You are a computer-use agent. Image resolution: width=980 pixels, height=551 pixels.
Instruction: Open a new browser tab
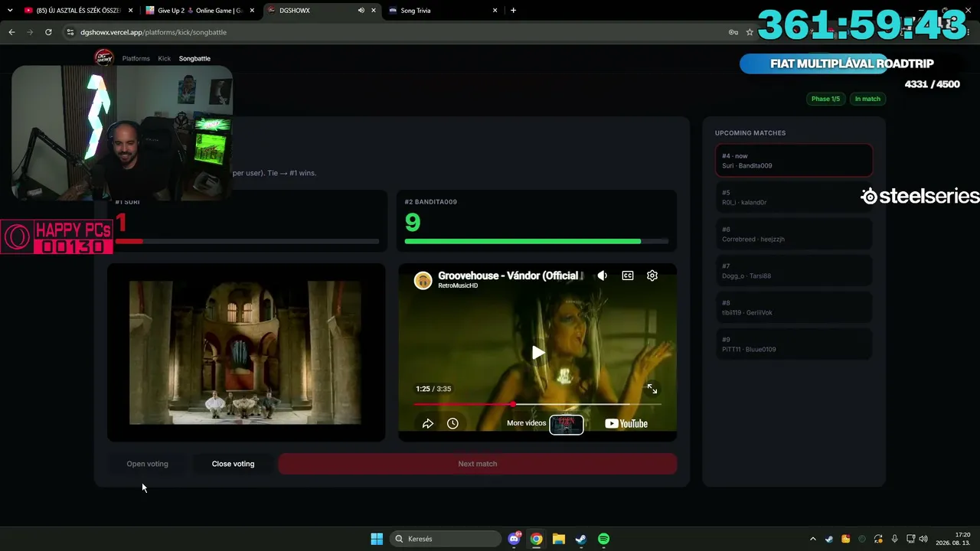pyautogui.click(x=513, y=11)
